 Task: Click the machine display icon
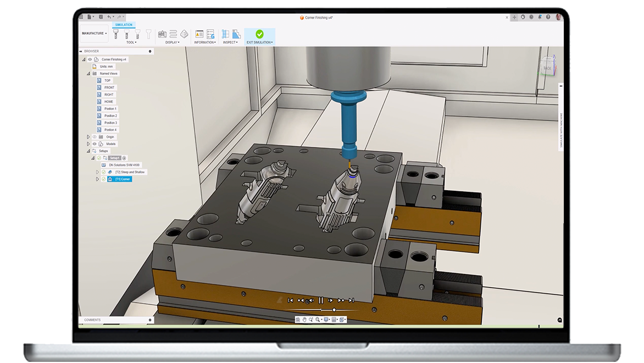point(162,34)
